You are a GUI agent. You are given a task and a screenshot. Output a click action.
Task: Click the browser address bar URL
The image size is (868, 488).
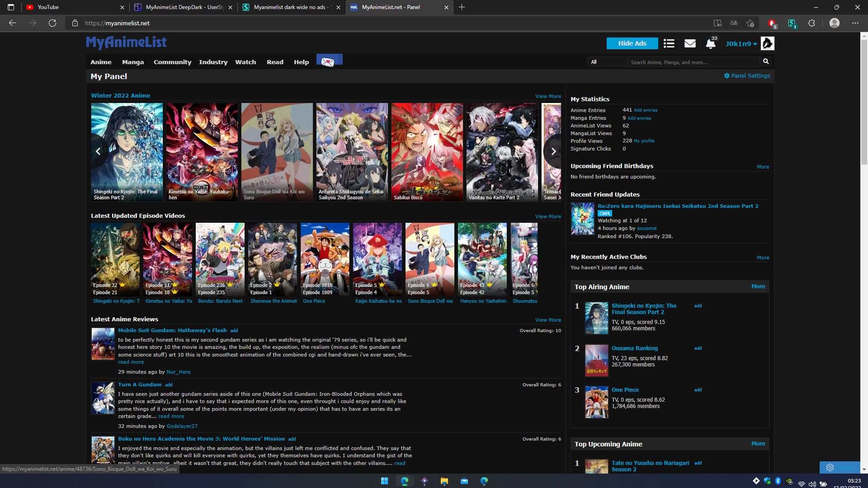[x=117, y=23]
